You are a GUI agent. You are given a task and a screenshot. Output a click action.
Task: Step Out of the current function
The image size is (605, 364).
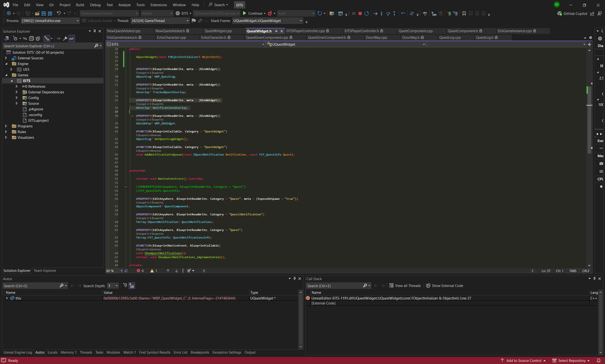[394, 13]
